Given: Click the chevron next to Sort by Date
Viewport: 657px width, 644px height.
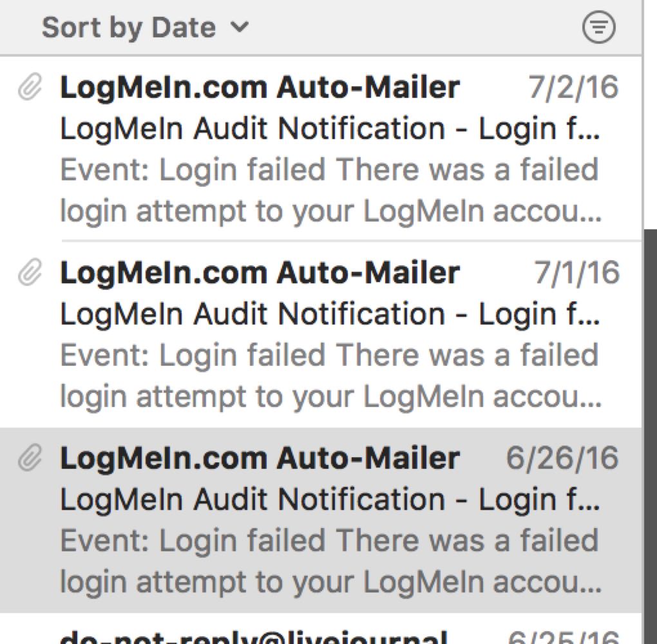Looking at the screenshot, I should tap(240, 27).
